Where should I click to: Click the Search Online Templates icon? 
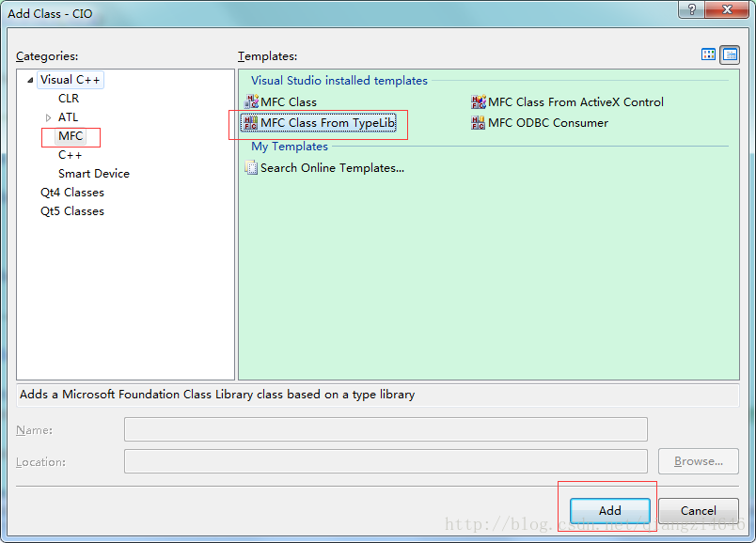(251, 167)
